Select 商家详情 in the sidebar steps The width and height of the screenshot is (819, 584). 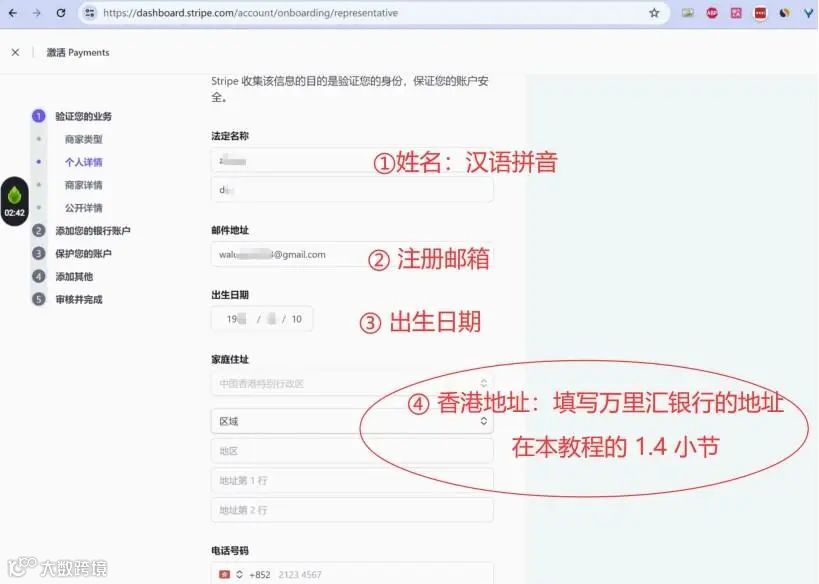coord(85,185)
